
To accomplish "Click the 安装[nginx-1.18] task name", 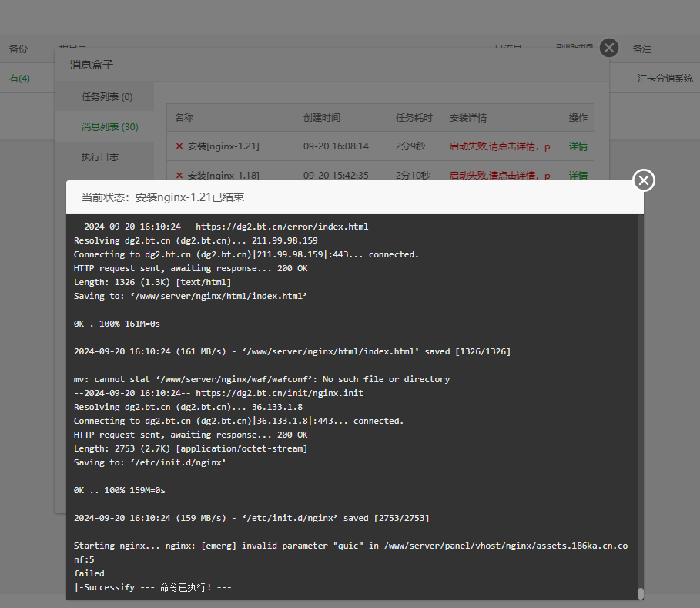I will point(223,175).
